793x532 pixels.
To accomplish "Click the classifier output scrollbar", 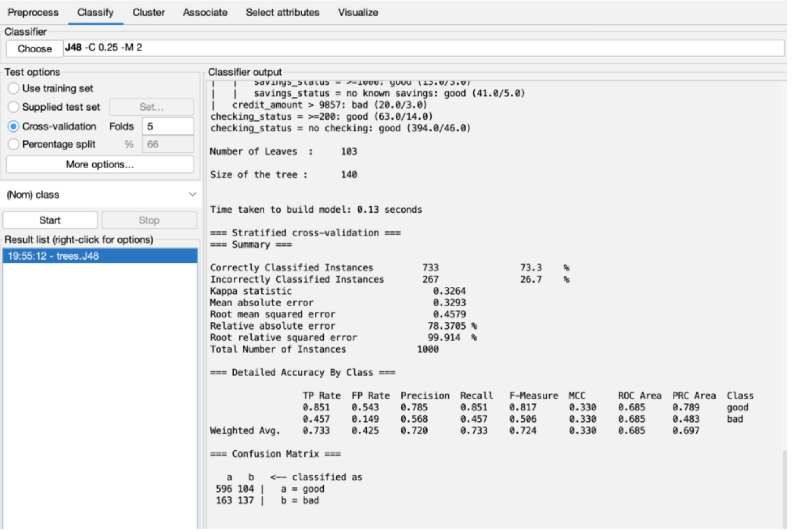I will [x=784, y=489].
